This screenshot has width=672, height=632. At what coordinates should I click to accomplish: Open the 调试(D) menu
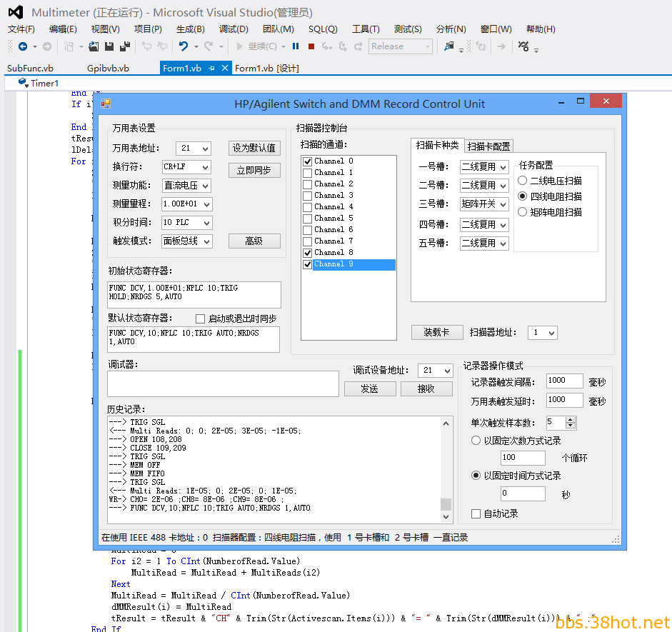click(x=234, y=29)
